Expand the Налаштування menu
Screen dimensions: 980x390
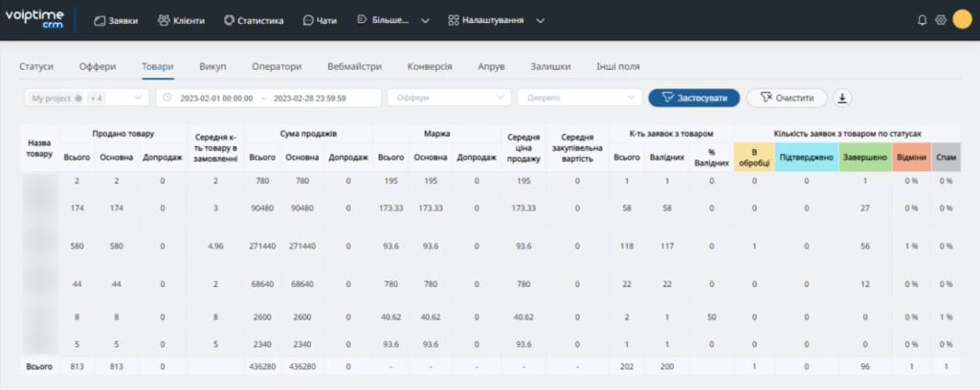(497, 21)
